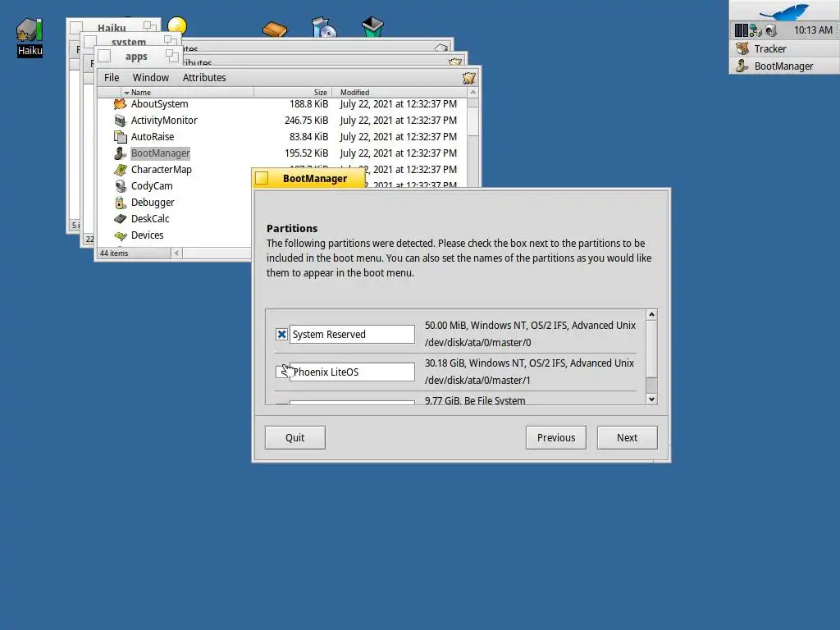The image size is (840, 630).
Task: Click the zoom button on Haiku window tab
Action: (150, 25)
